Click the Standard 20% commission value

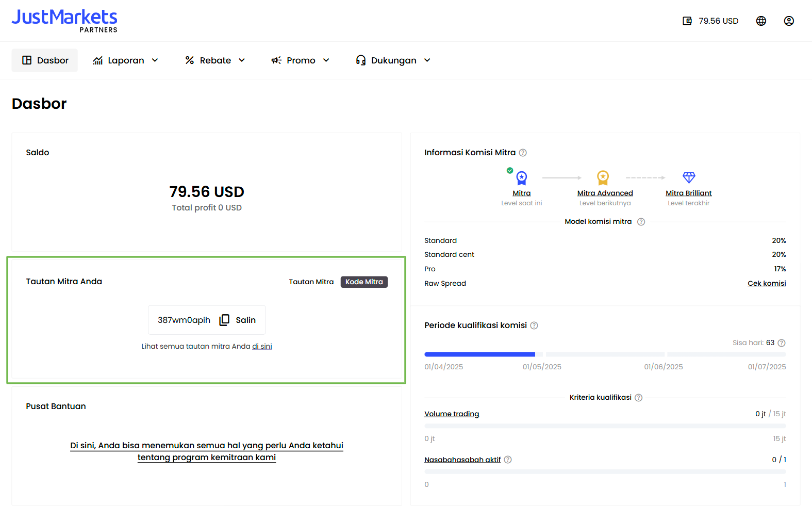tap(779, 240)
